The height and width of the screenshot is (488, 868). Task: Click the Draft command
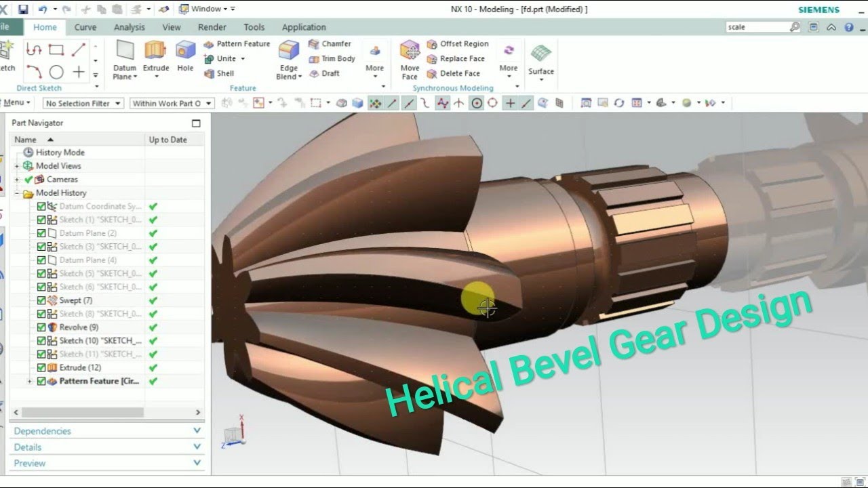pyautogui.click(x=324, y=73)
